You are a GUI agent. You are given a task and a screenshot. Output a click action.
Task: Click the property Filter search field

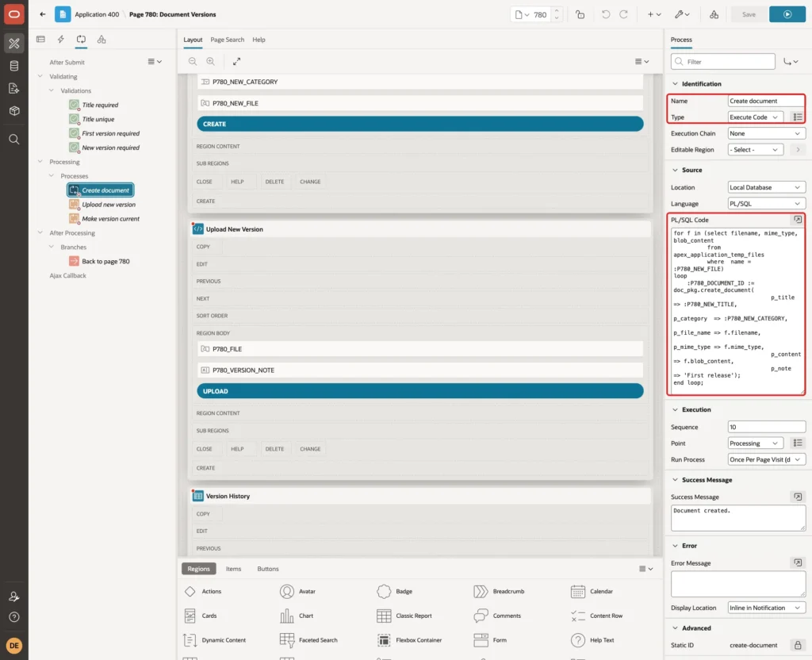click(722, 62)
